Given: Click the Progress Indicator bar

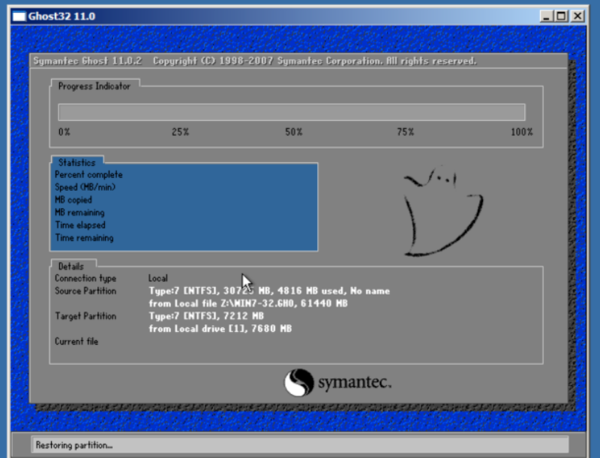Looking at the screenshot, I should [291, 112].
